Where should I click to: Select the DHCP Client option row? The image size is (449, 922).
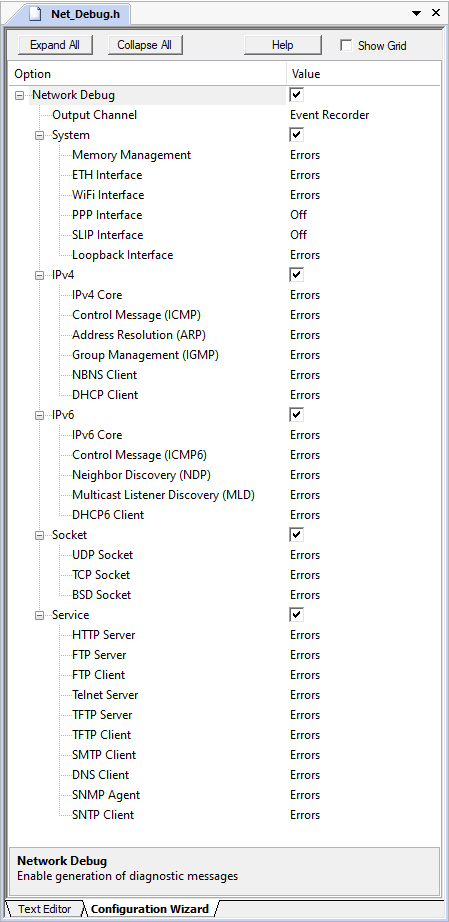(105, 395)
